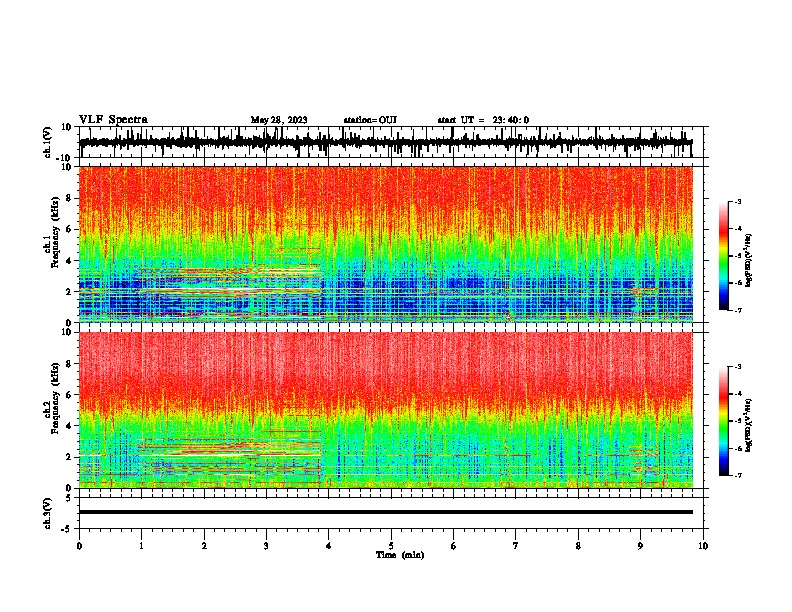The width and height of the screenshot is (792, 612).
Task: Click the ch.2 color scale bar
Action: [723, 421]
